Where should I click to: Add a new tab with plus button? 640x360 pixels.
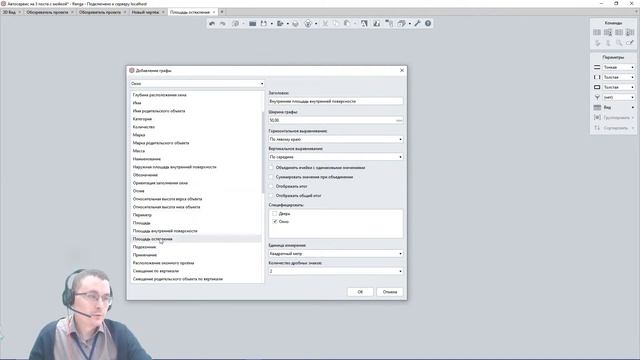[x=222, y=12]
